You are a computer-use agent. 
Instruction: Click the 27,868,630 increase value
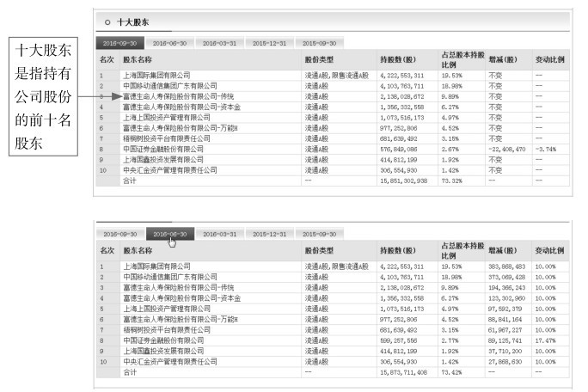pyautogui.click(x=505, y=362)
